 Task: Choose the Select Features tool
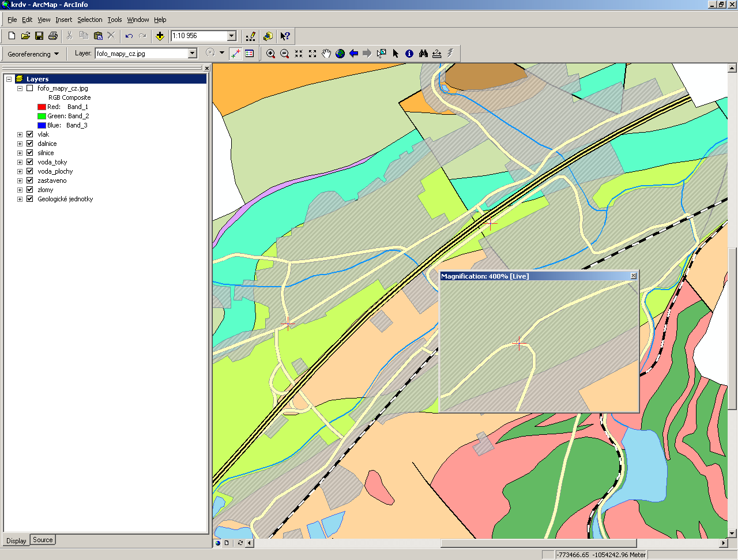tap(381, 54)
